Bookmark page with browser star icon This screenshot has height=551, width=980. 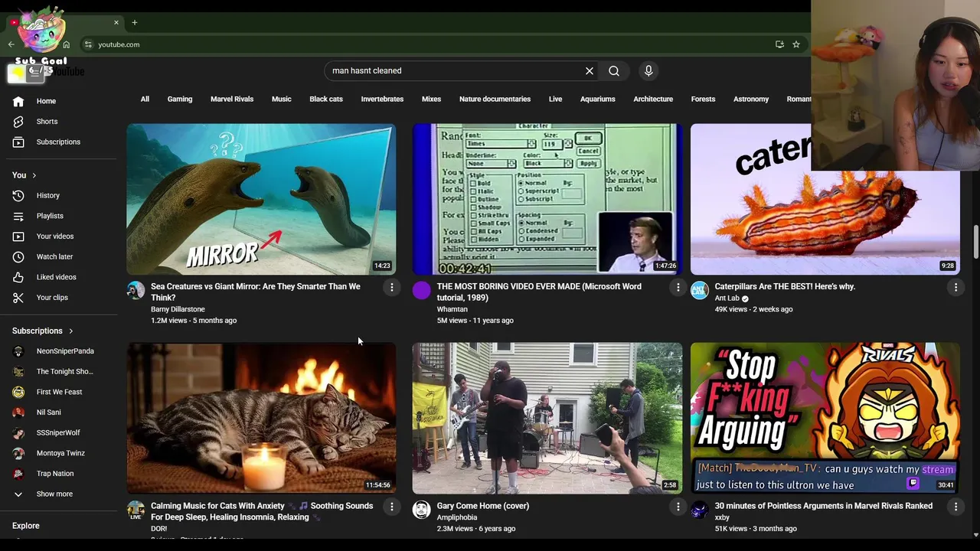pos(796,44)
